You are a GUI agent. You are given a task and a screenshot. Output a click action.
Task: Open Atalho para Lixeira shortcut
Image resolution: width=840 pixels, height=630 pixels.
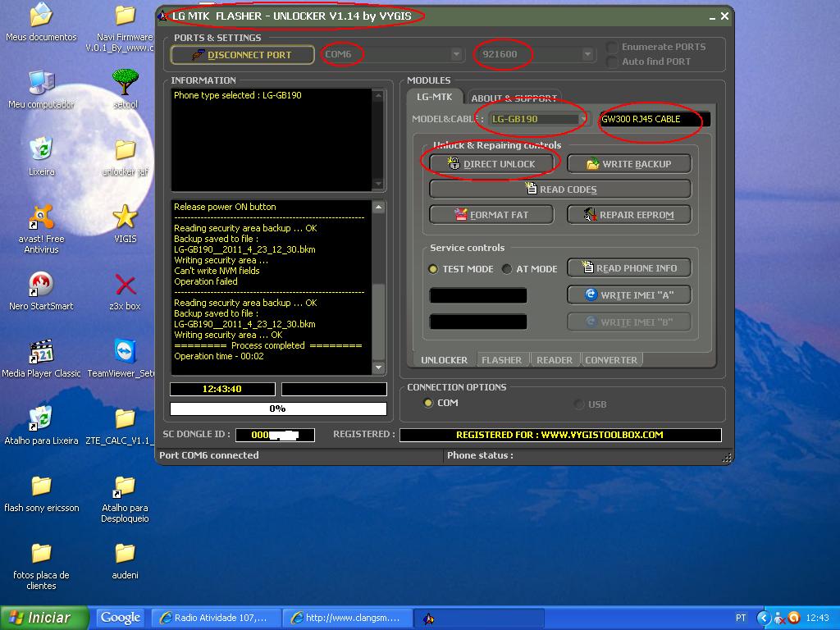[41, 426]
